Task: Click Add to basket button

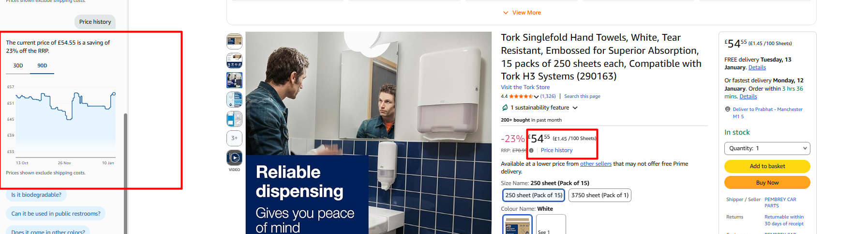Action: click(x=767, y=166)
